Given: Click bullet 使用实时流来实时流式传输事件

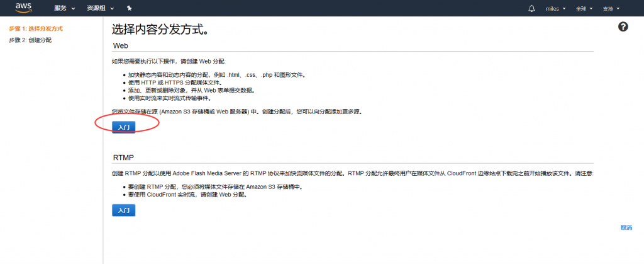Looking at the screenshot, I should pyautogui.click(x=169, y=98).
